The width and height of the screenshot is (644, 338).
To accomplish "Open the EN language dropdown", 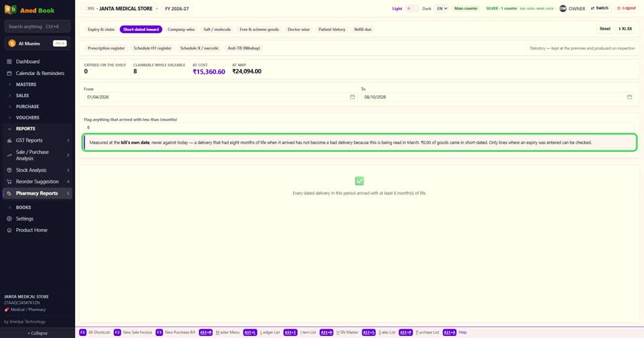I will (x=442, y=8).
